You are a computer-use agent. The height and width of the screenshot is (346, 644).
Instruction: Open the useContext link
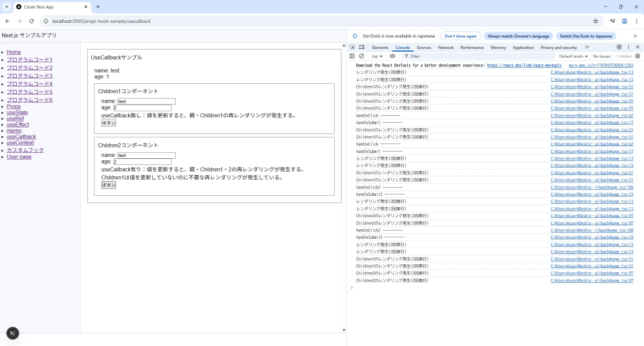(x=20, y=143)
